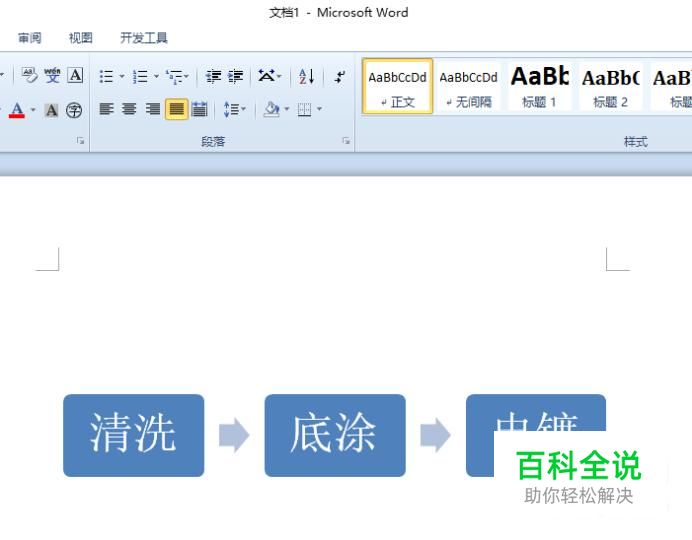692x540 pixels.
Task: Click the multilevel list icon
Action: (174, 76)
